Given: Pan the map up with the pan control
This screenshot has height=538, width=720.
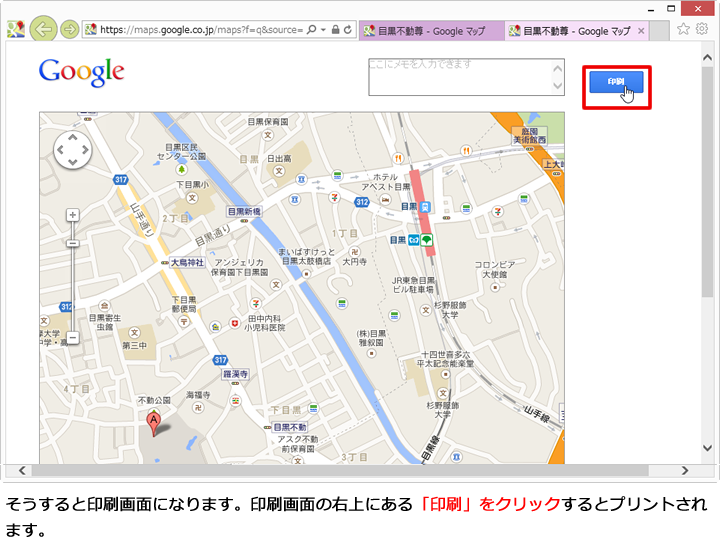Looking at the screenshot, I should click(x=73, y=138).
